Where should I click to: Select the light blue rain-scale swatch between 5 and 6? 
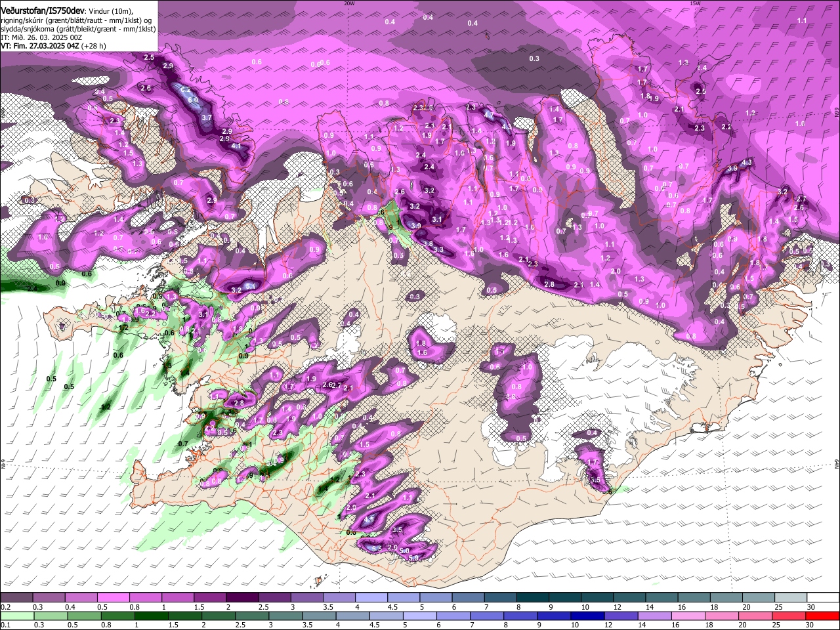coord(420,616)
